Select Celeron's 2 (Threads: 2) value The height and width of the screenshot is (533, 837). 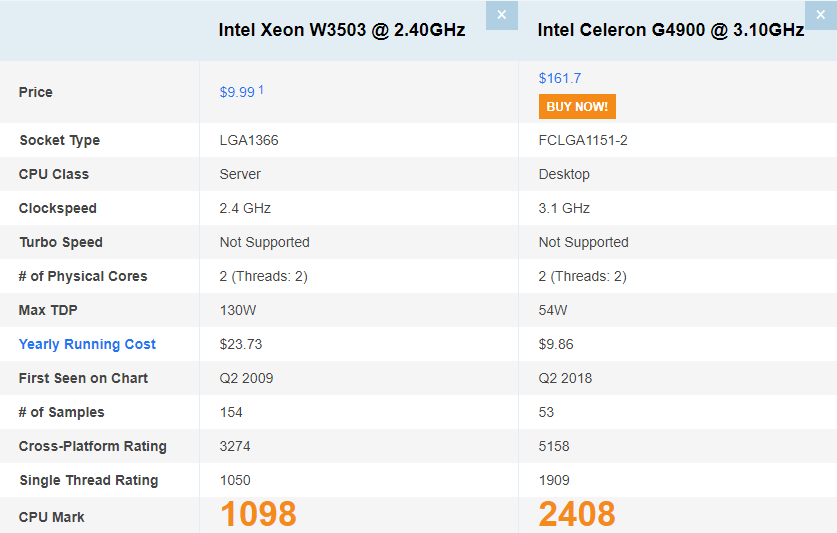point(582,277)
